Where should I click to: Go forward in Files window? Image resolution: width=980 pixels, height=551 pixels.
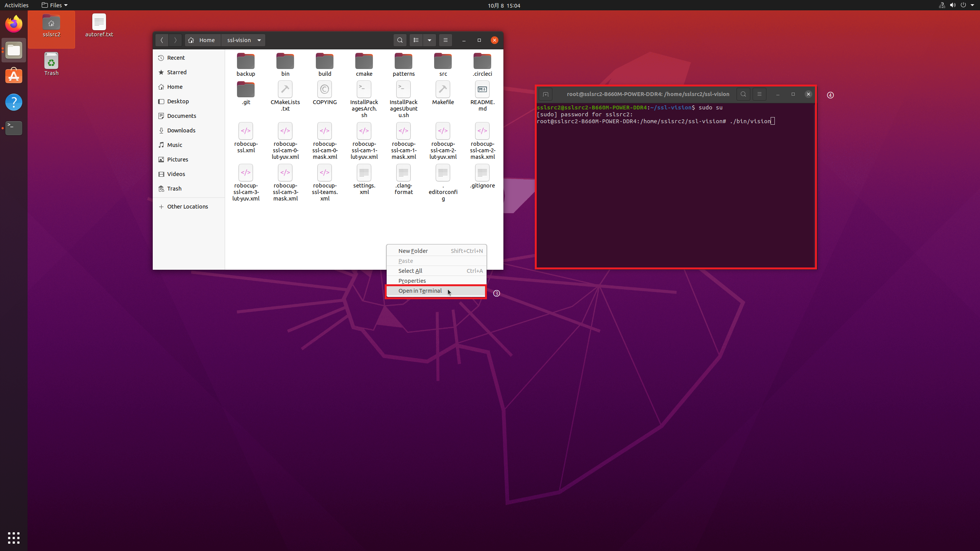click(175, 40)
